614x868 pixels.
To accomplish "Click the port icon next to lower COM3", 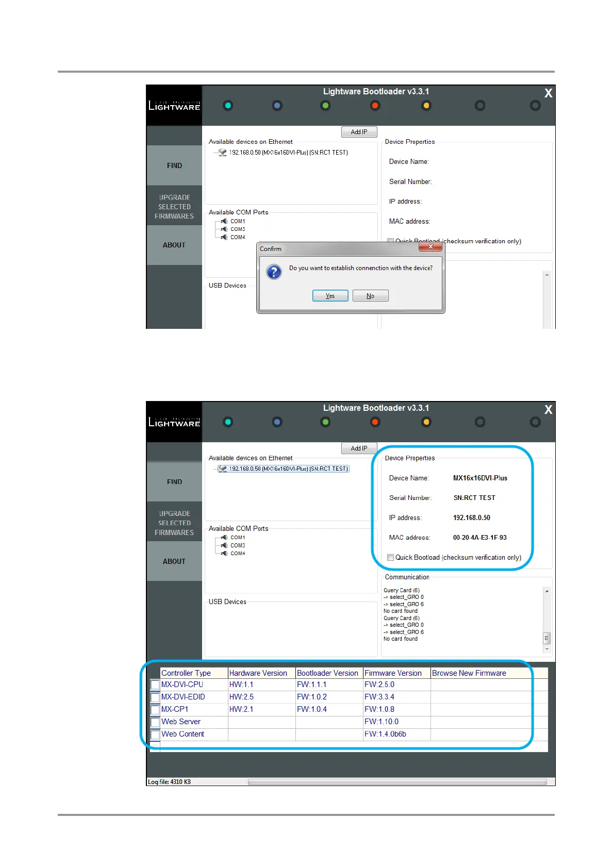I will (x=224, y=545).
